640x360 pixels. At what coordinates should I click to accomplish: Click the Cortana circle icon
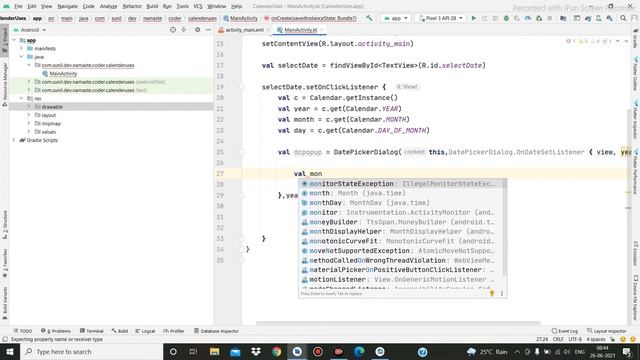pyautogui.click(x=173, y=351)
